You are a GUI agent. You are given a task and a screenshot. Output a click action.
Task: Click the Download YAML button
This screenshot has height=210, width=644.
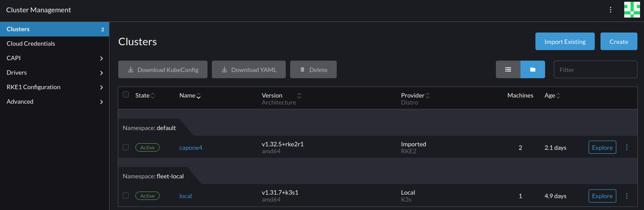[249, 69]
